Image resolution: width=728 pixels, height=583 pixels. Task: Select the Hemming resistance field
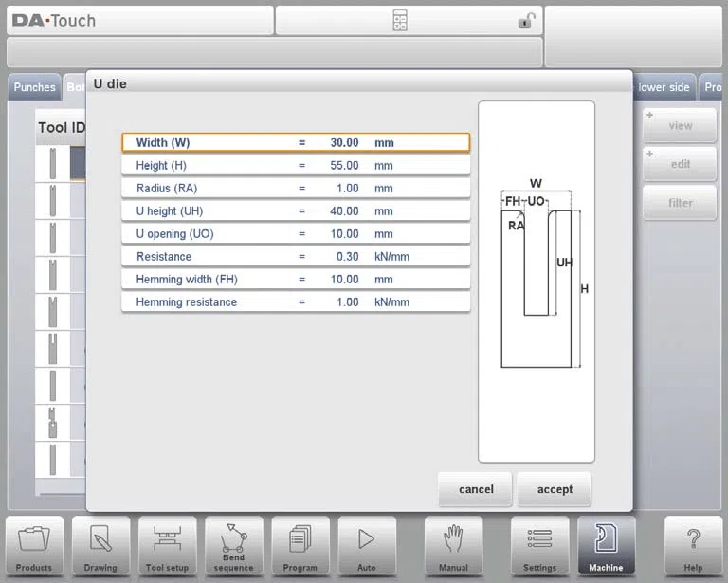coord(296,301)
